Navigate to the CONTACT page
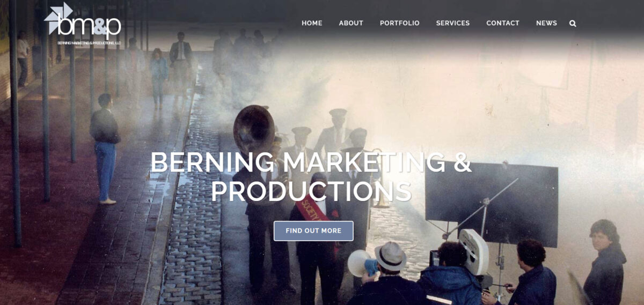This screenshot has width=644, height=305. [x=503, y=23]
